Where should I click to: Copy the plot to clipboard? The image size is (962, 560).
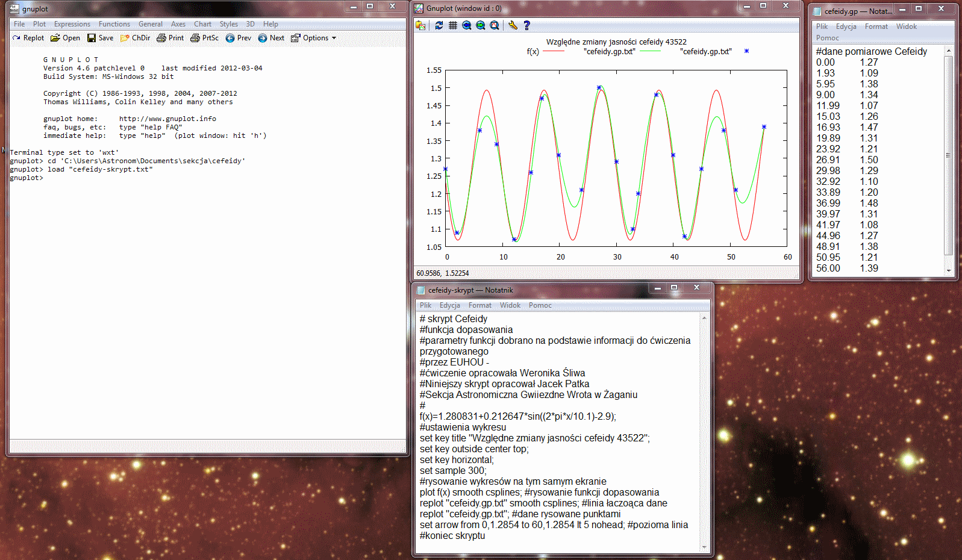pos(420,25)
